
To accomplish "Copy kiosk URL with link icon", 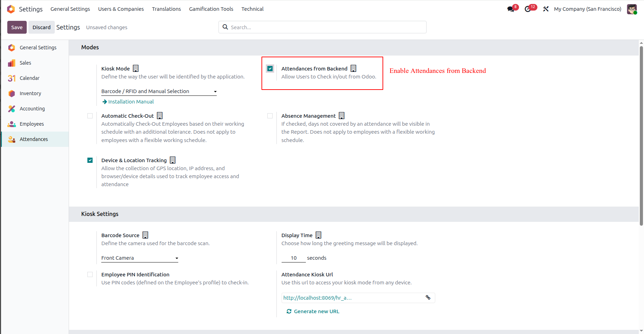I will pyautogui.click(x=428, y=298).
